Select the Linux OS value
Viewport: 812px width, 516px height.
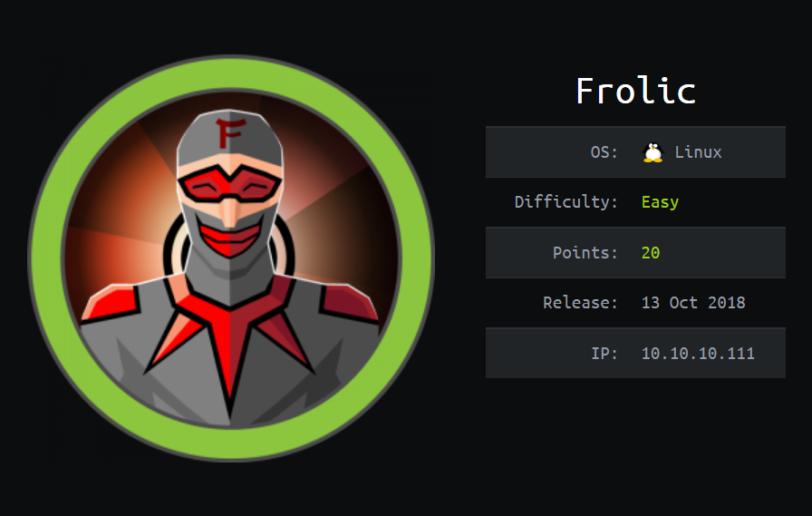tap(698, 152)
